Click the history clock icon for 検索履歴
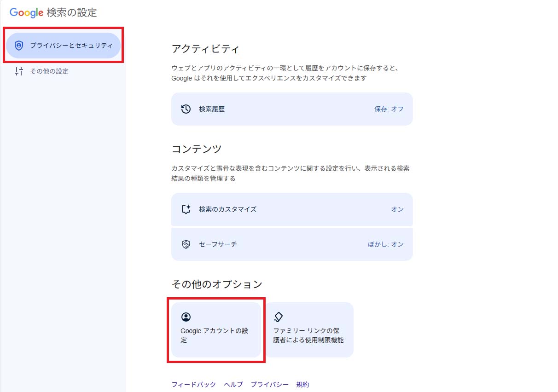The height and width of the screenshot is (392, 558). [x=186, y=109]
